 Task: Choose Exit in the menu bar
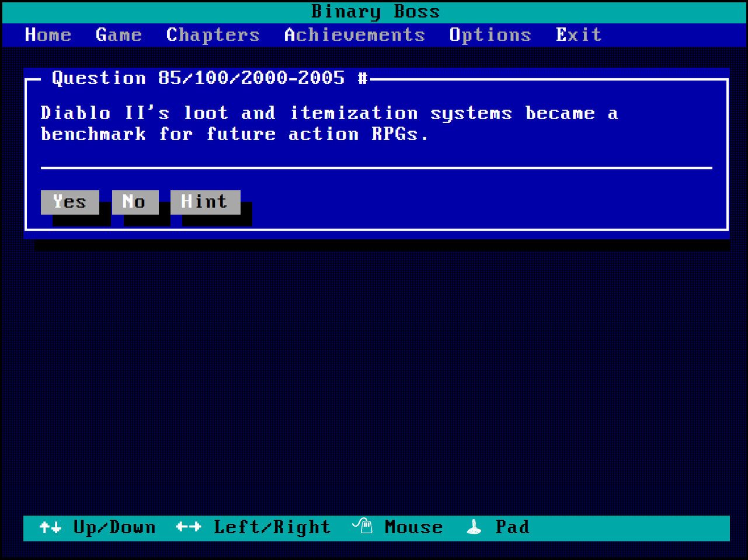coord(578,35)
